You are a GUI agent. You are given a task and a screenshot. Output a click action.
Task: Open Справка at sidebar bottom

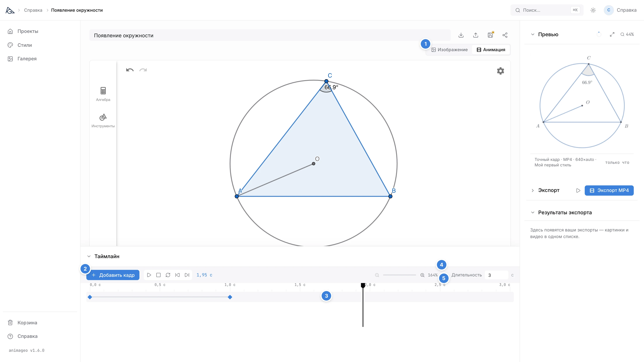coord(27,336)
